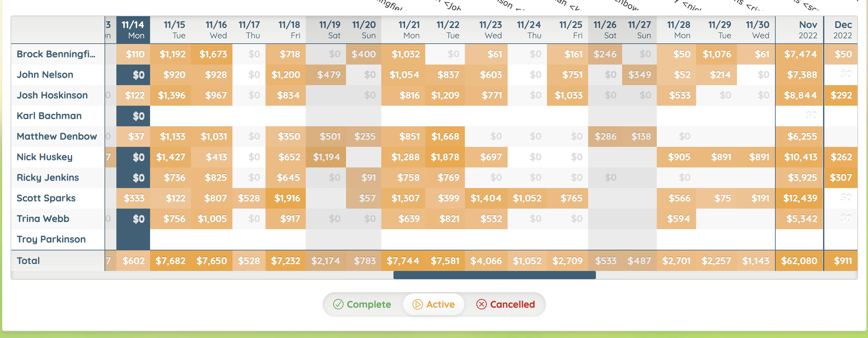Image resolution: width=868 pixels, height=338 pixels.
Task: Open the Dec 2022 column header
Action: (841, 30)
